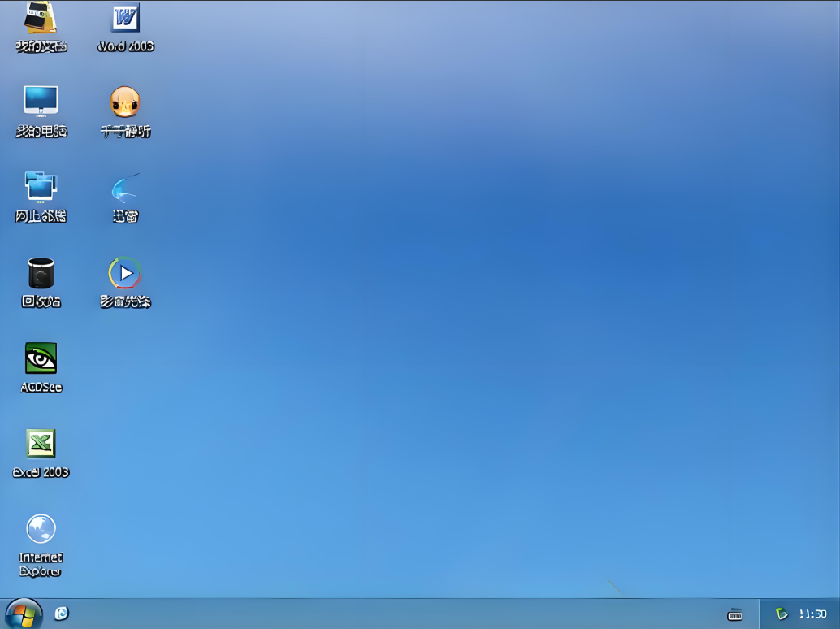Launch the 迅雷 download manager

point(123,190)
